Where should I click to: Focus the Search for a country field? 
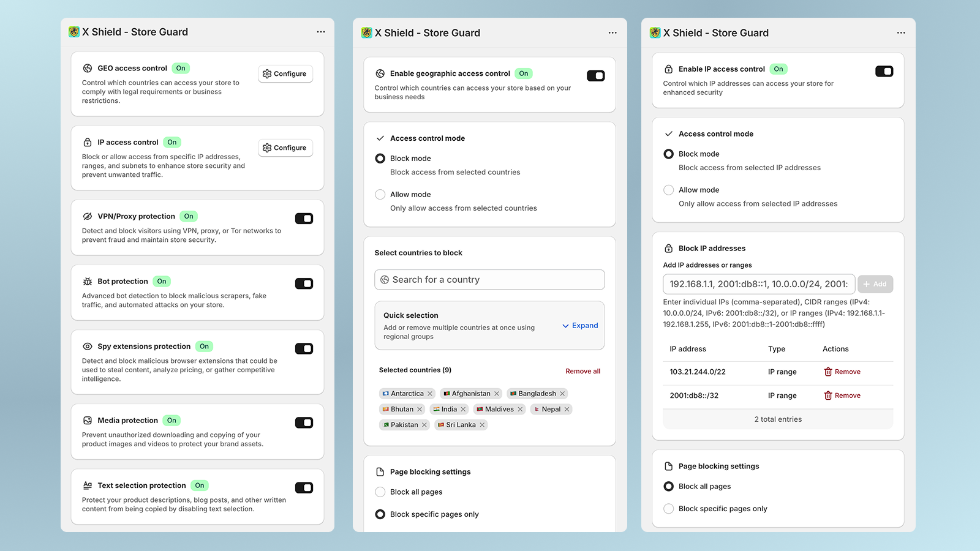click(489, 280)
